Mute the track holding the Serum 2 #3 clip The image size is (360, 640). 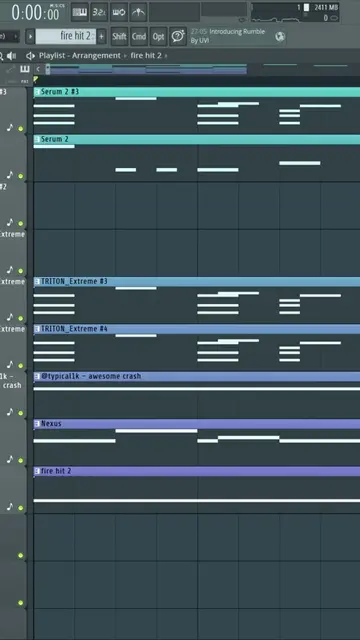click(x=21, y=129)
